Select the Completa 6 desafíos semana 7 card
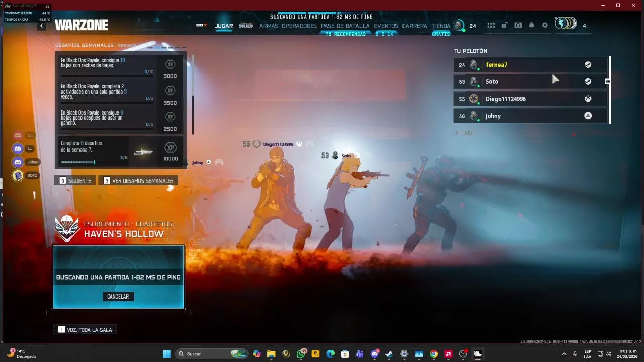644x362 pixels. [x=121, y=152]
